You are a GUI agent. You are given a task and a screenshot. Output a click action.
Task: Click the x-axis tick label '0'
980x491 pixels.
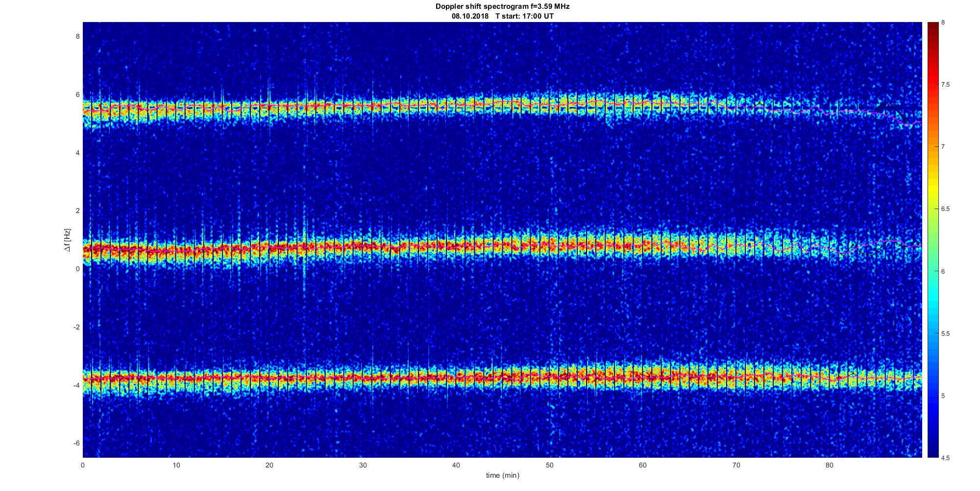(x=82, y=465)
